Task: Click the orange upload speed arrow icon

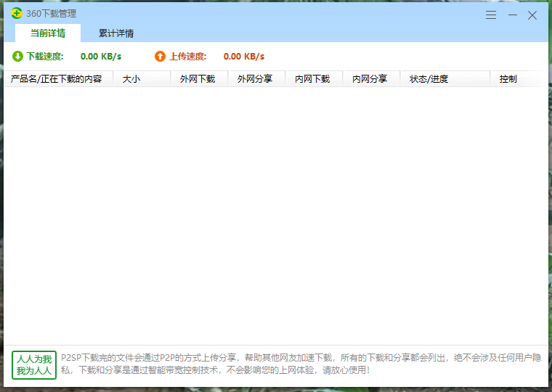Action: click(160, 57)
